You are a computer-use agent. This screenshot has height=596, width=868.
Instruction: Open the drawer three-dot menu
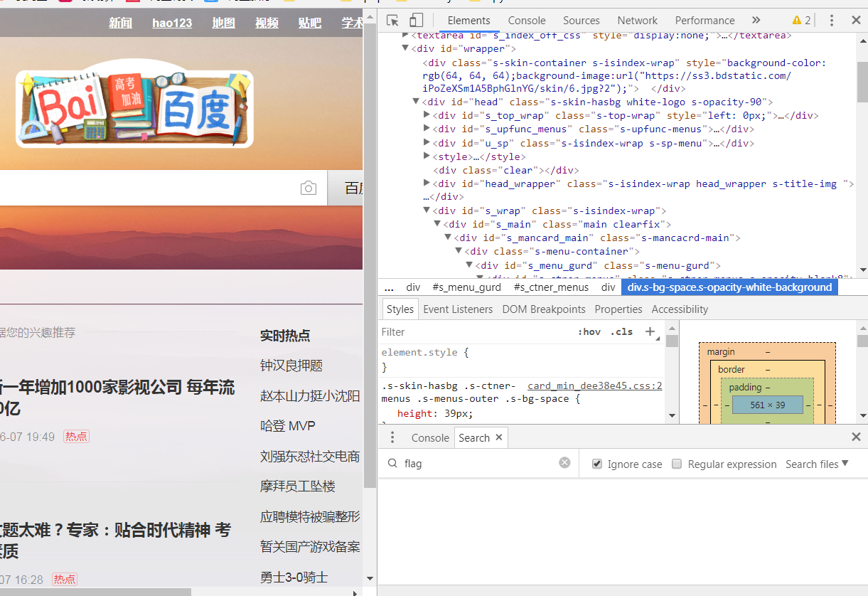[392, 437]
